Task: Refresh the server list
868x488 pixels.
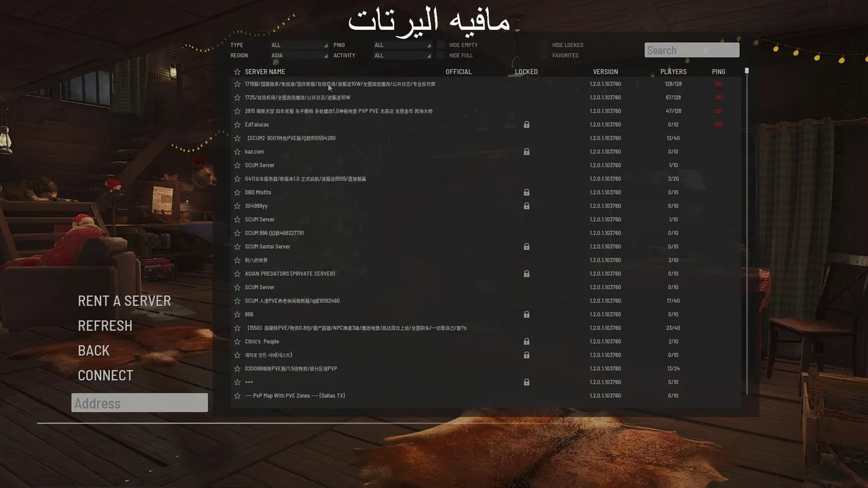Action: click(x=105, y=326)
